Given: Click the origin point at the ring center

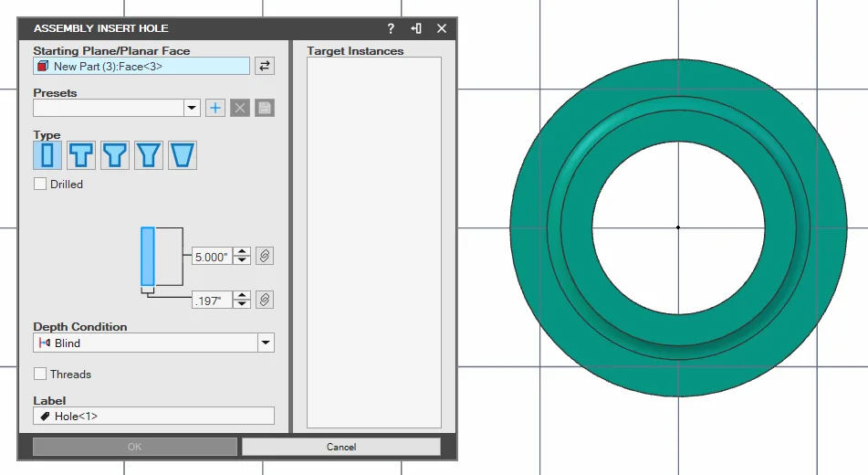Looking at the screenshot, I should point(678,227).
